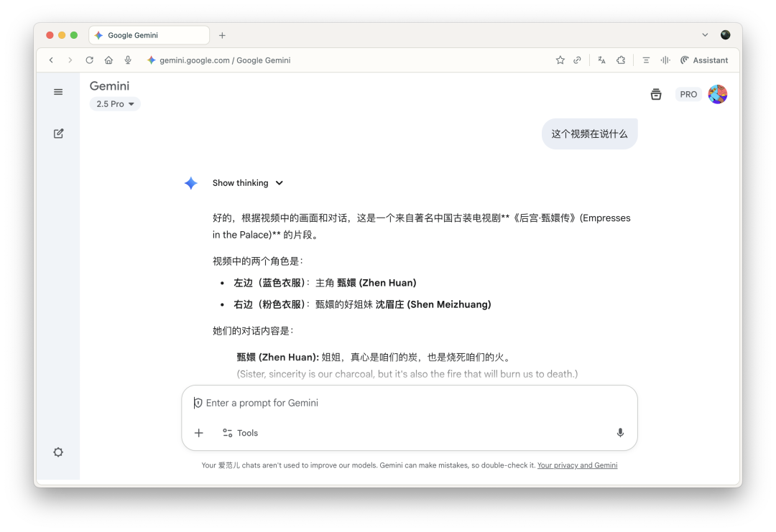Open Gemini settings gear in sidebar

(58, 452)
